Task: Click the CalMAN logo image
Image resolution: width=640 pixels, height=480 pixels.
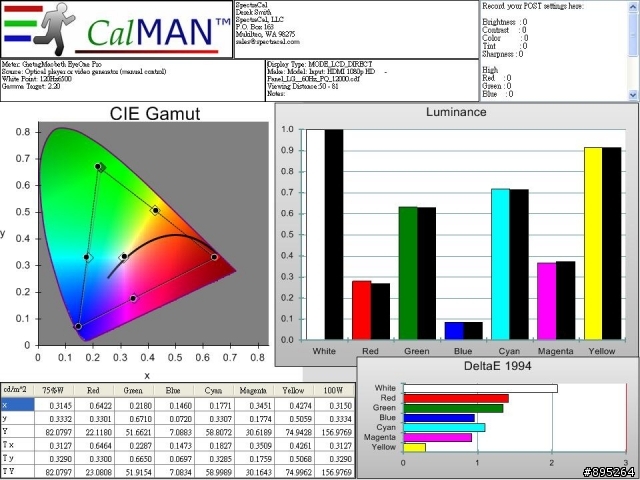Action: pos(116,29)
